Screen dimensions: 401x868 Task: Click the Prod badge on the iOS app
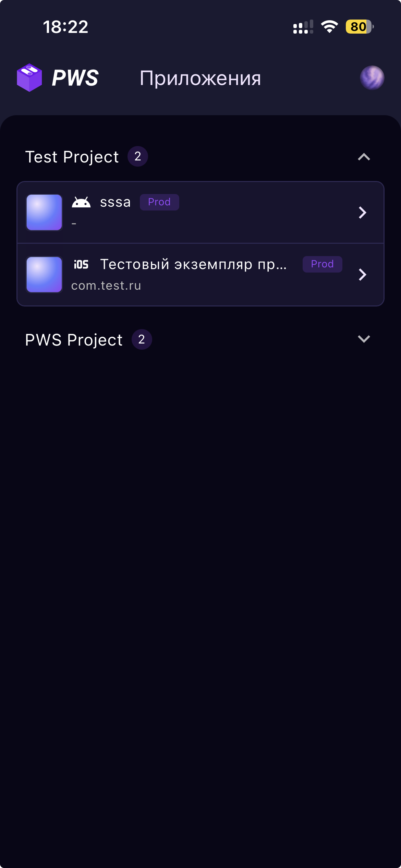[x=322, y=264]
